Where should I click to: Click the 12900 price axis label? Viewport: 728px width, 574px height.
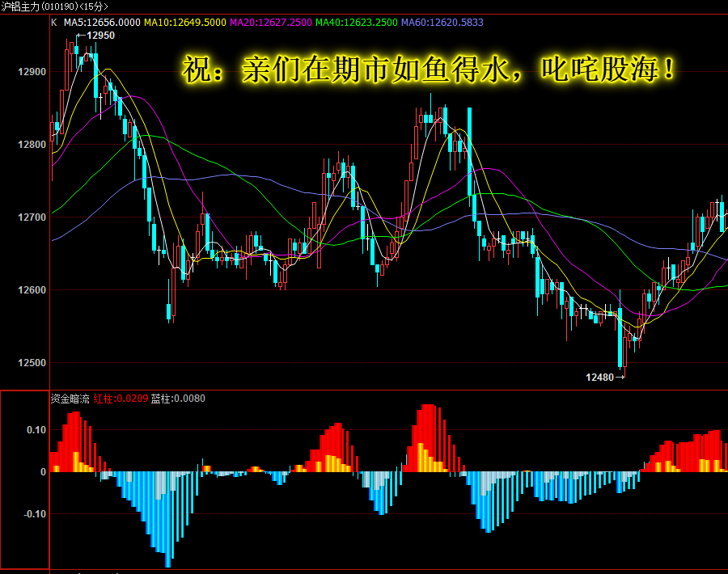pos(32,72)
